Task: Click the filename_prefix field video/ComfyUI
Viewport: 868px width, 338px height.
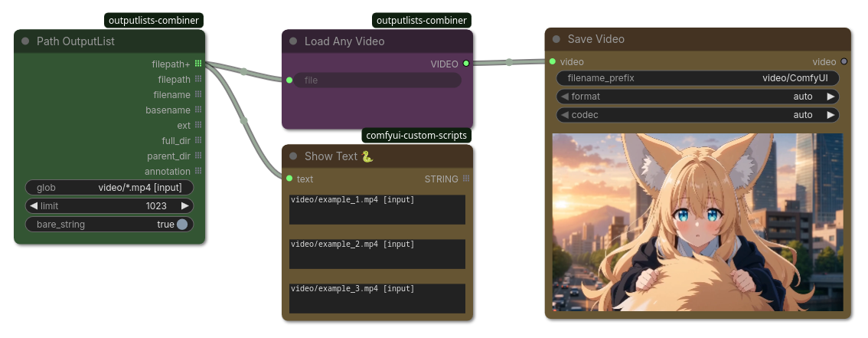Action: [x=697, y=78]
